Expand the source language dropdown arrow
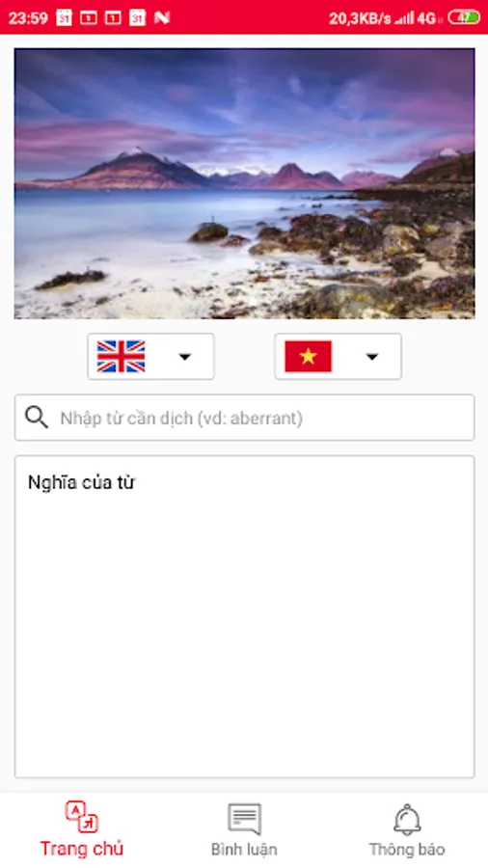The width and height of the screenshot is (488, 868). point(185,357)
